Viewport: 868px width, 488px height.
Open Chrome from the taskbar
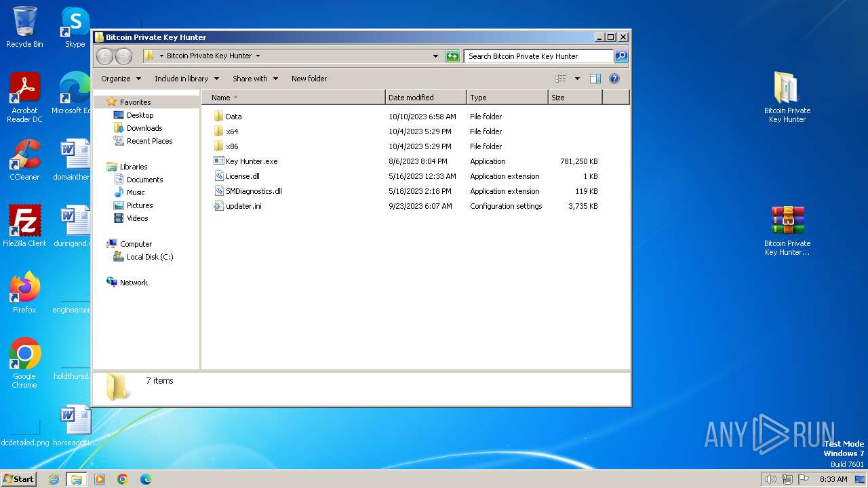point(123,479)
